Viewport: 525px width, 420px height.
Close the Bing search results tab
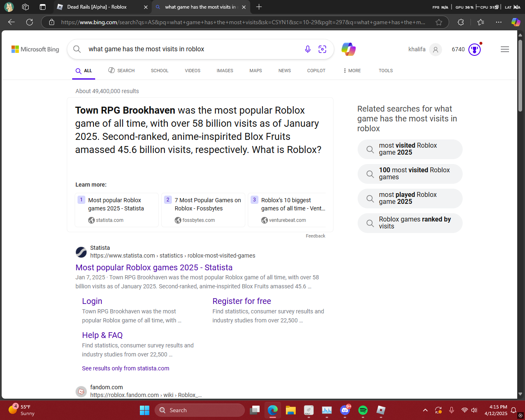tap(244, 7)
